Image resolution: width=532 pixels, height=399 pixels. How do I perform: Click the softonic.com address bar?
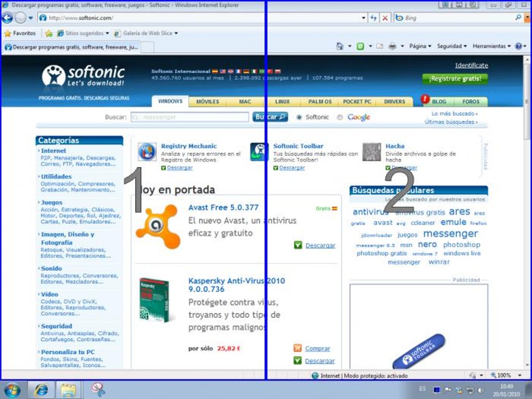tap(199, 18)
